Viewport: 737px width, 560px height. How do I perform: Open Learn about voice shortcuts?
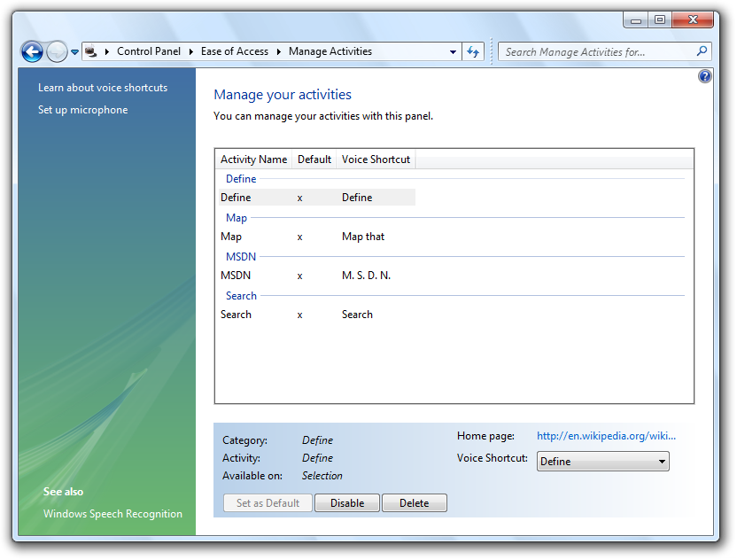point(103,88)
